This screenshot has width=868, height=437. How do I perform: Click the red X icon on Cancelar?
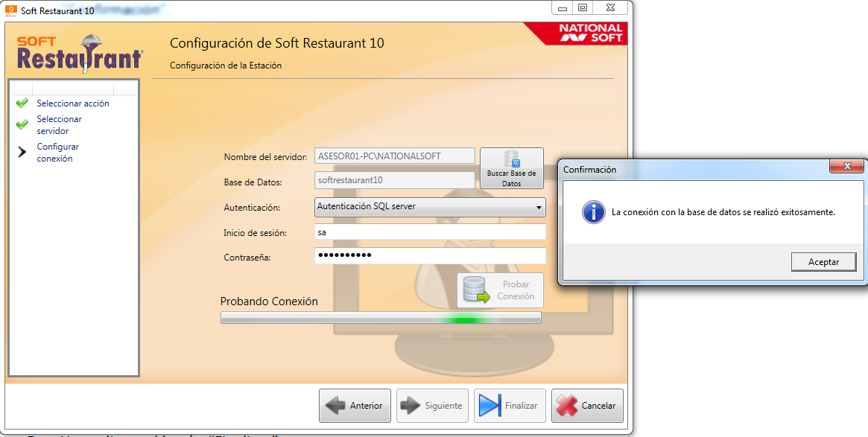(566, 406)
